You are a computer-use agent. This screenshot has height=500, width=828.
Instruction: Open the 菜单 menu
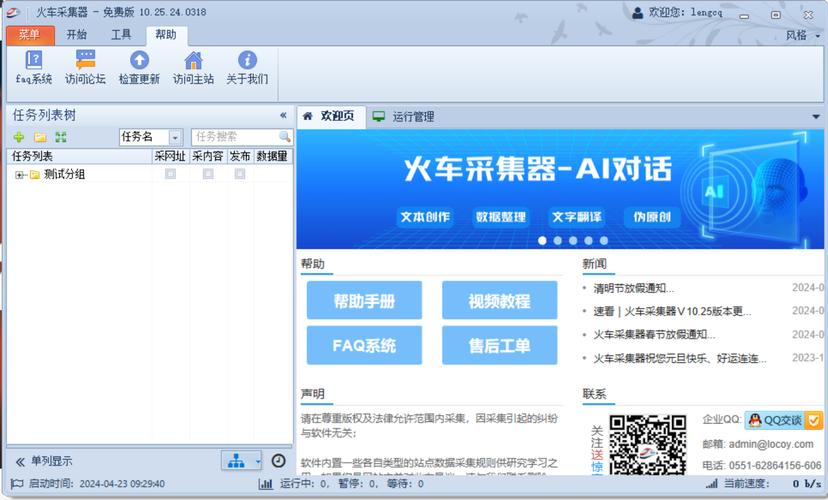(x=30, y=35)
